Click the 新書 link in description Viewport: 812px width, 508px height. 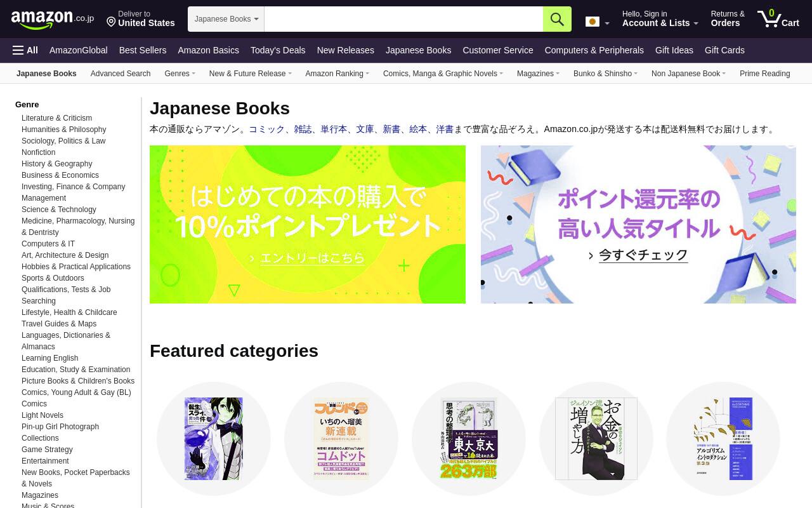click(391, 129)
